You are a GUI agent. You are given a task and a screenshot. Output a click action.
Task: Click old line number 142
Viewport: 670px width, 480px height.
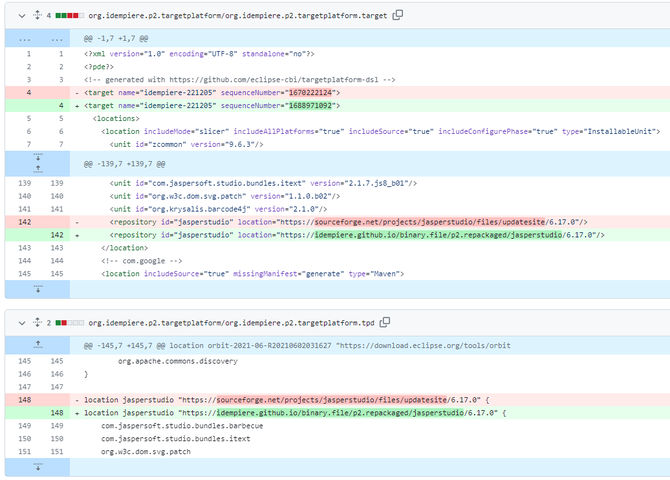tap(24, 222)
